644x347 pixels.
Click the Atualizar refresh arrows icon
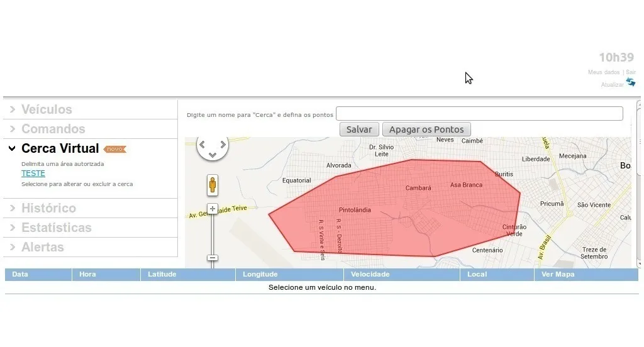click(631, 82)
